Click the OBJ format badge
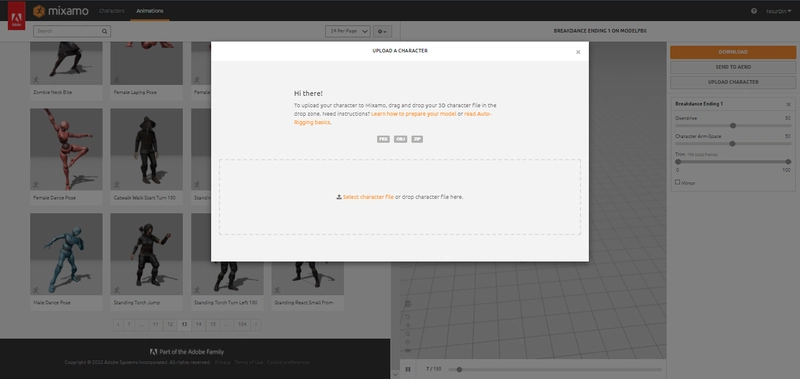Viewport: 800px width, 379px height. [x=401, y=139]
